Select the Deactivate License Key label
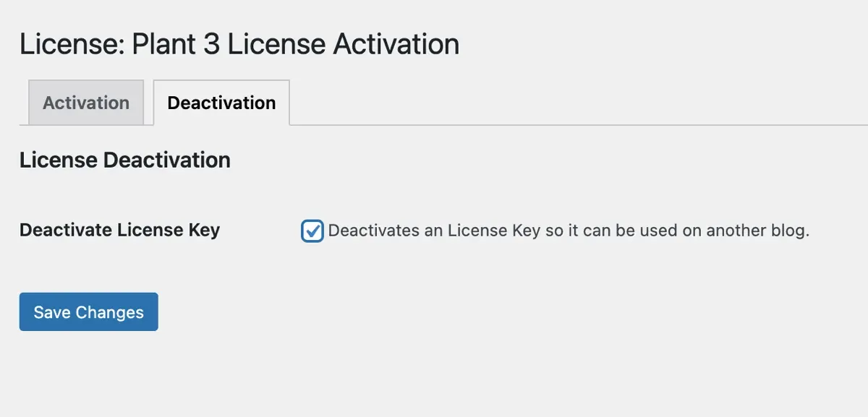The width and height of the screenshot is (868, 417). [x=119, y=230]
